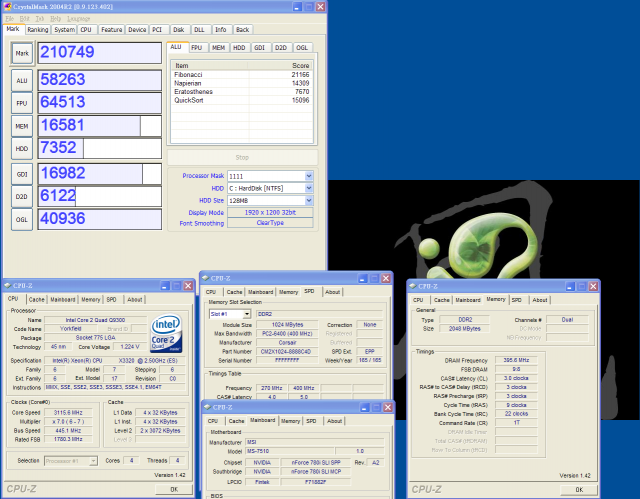This screenshot has width=640, height=499.
Task: Switch to the System tab
Action: click(x=64, y=30)
